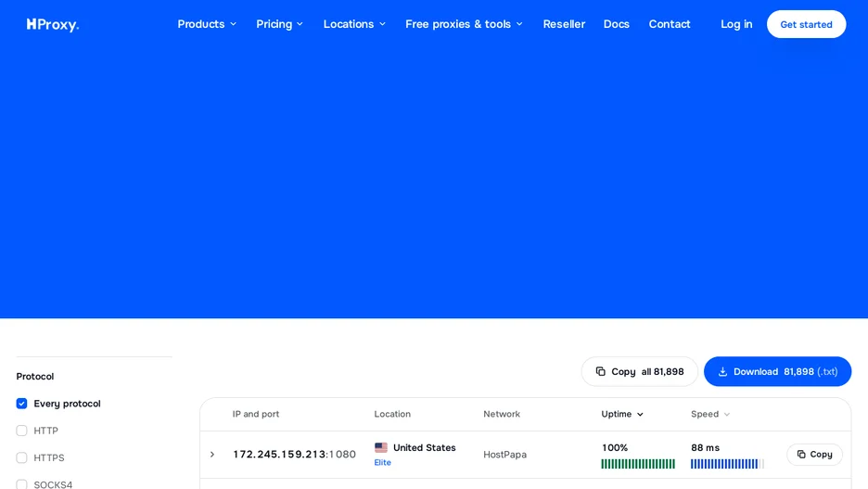Click Copy all 81,898 button
The image size is (868, 489).
click(x=639, y=371)
